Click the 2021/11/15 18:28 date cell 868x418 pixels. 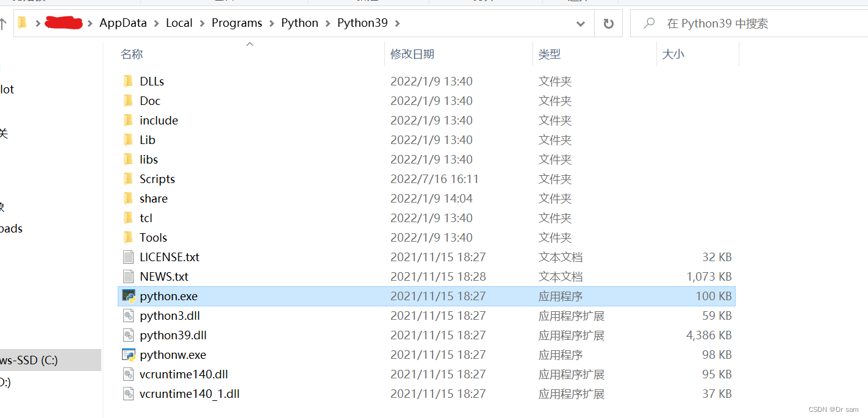(x=438, y=276)
